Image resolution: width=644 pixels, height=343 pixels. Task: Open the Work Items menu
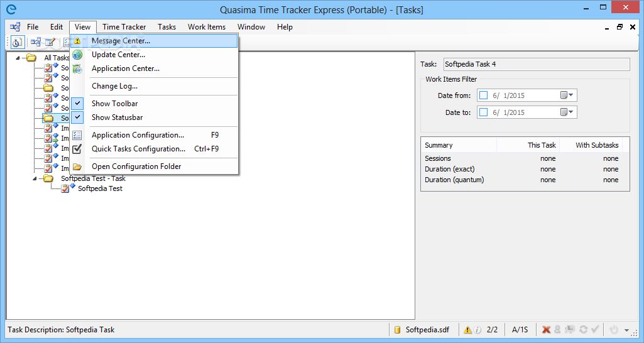pos(207,27)
